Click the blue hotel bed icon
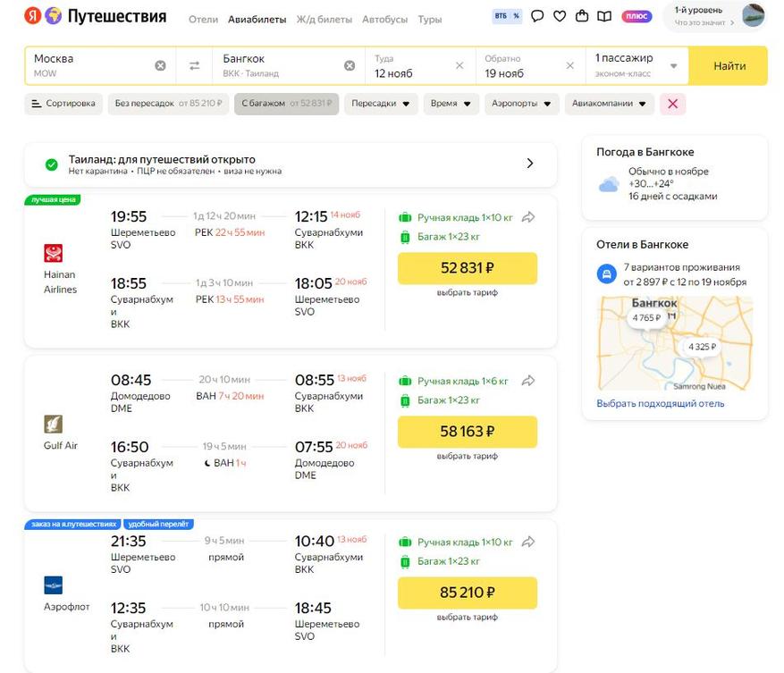Viewport: 784px width, 673px height. (606, 274)
